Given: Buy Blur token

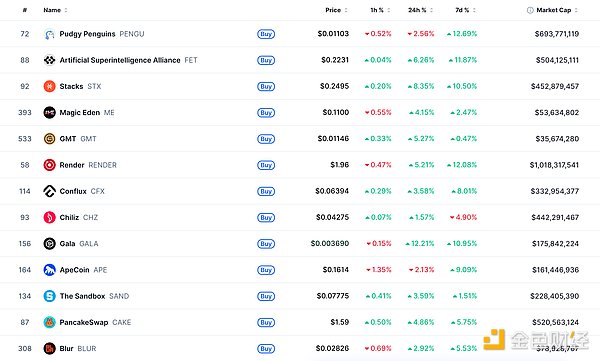Looking at the screenshot, I should pos(266,349).
